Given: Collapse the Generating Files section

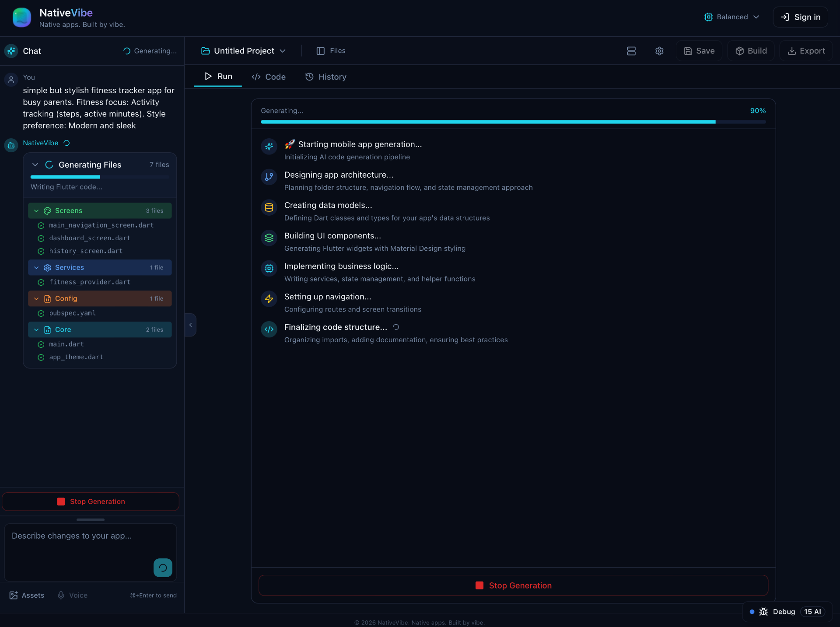Looking at the screenshot, I should click(35, 165).
